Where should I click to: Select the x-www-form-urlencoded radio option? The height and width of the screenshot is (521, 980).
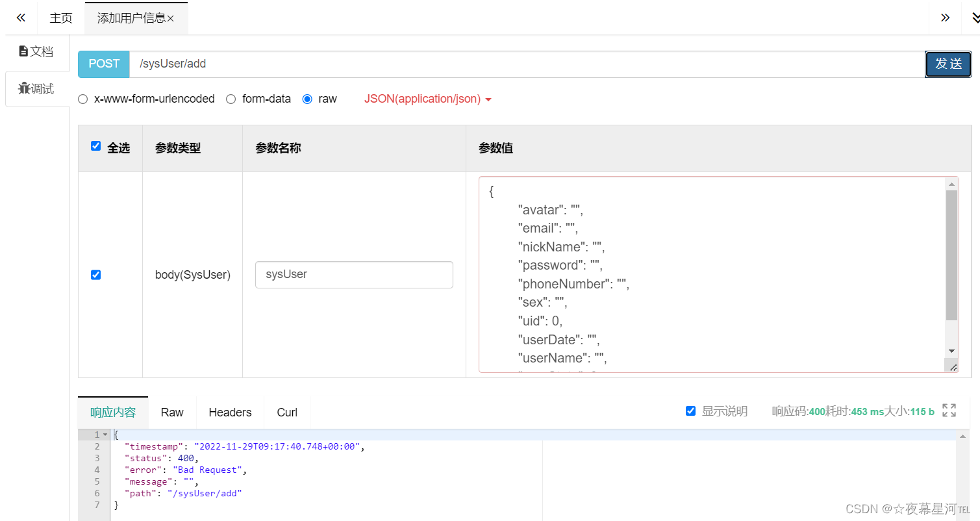[x=83, y=99]
